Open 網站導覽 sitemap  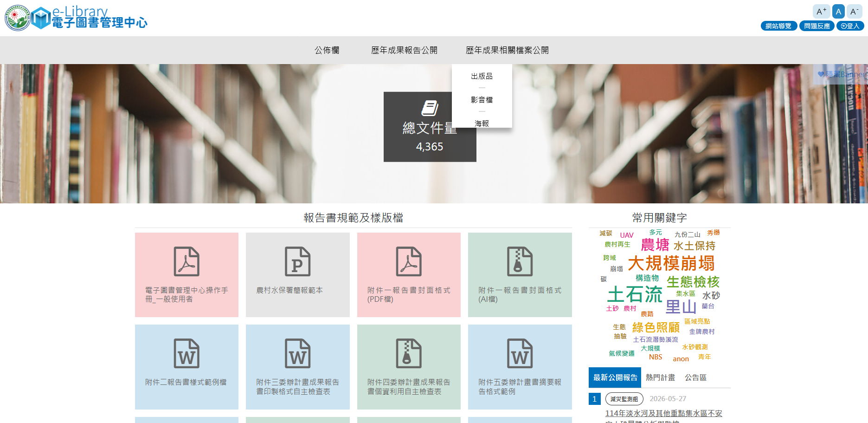(x=779, y=26)
